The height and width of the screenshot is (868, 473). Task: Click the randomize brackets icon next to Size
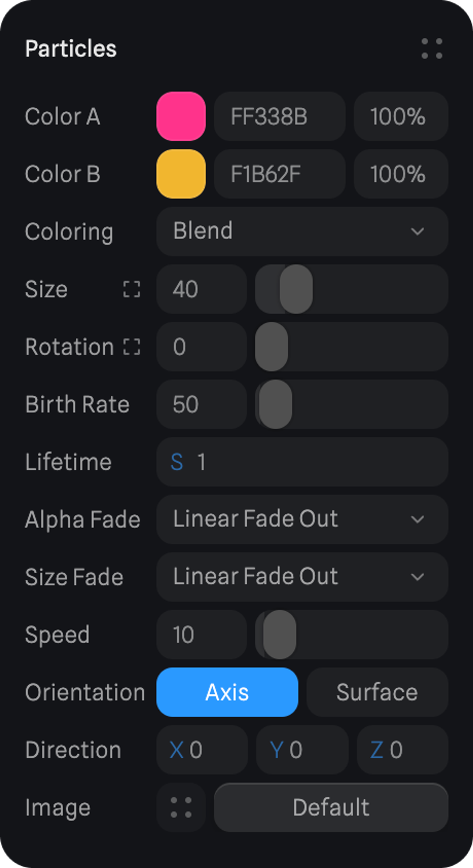pyautogui.click(x=131, y=289)
